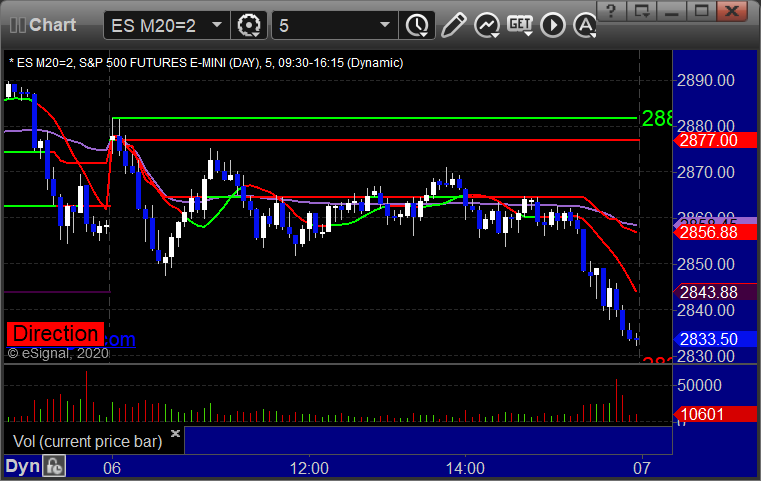This screenshot has height=481, width=761.
Task: Click the 2856.88 red price marker
Action: point(715,232)
